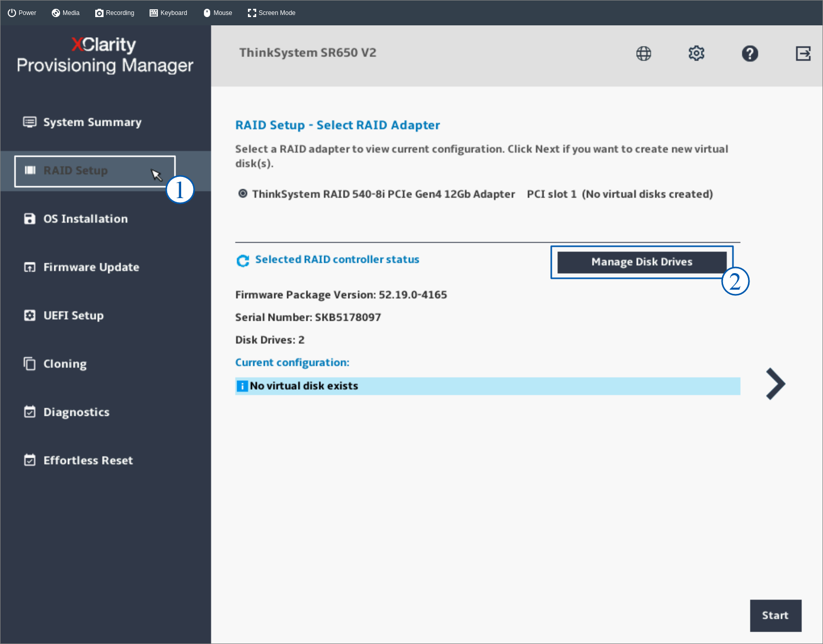This screenshot has height=644, width=823.
Task: Open the Recording menu
Action: pyautogui.click(x=114, y=13)
